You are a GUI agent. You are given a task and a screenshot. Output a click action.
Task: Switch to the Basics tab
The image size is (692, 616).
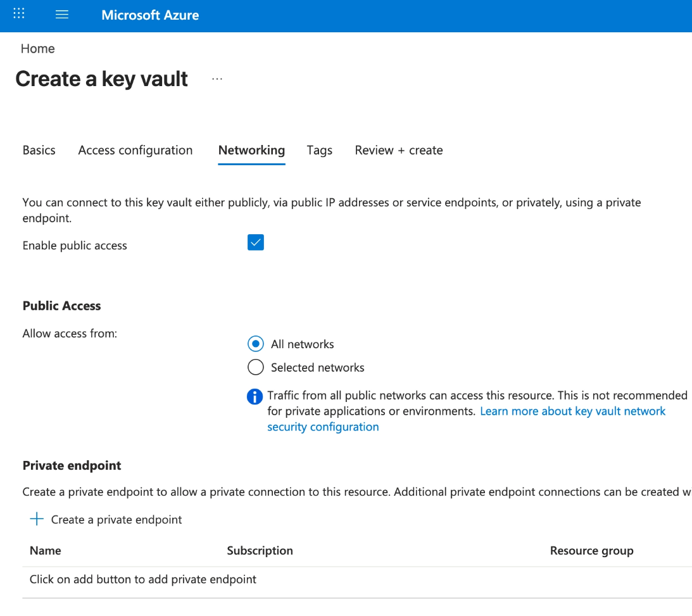click(39, 150)
